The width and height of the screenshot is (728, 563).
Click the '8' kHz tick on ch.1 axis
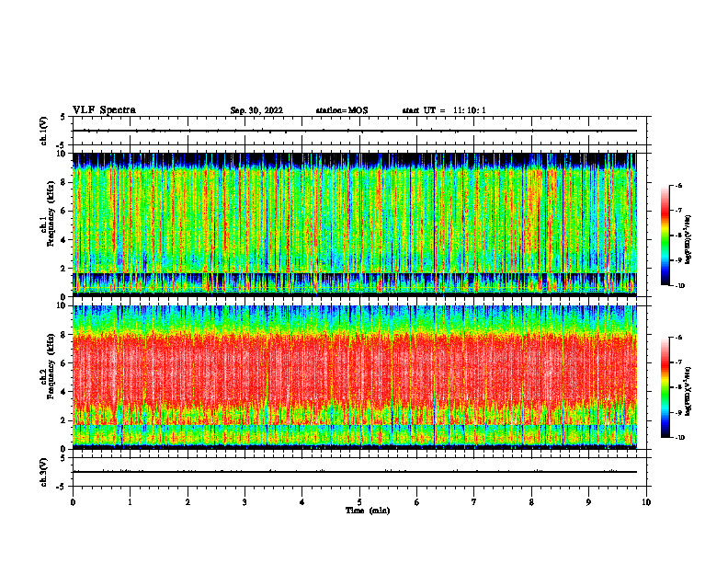64,182
